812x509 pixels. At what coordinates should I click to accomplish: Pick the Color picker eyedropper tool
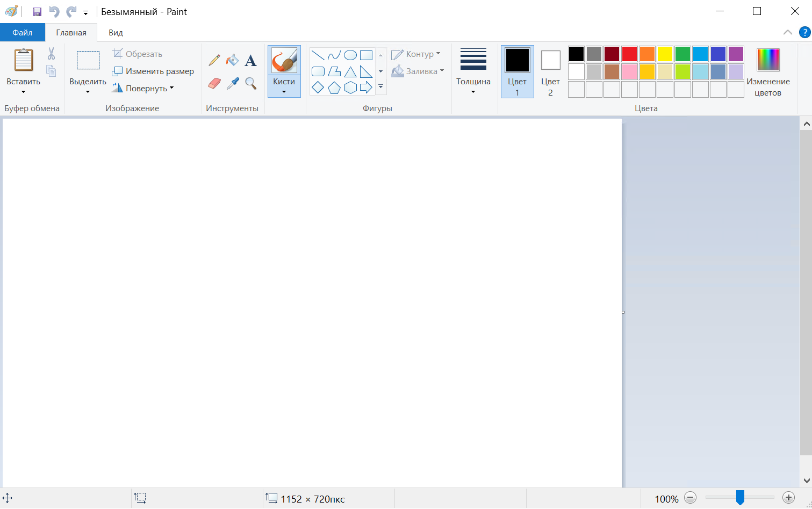(x=232, y=83)
